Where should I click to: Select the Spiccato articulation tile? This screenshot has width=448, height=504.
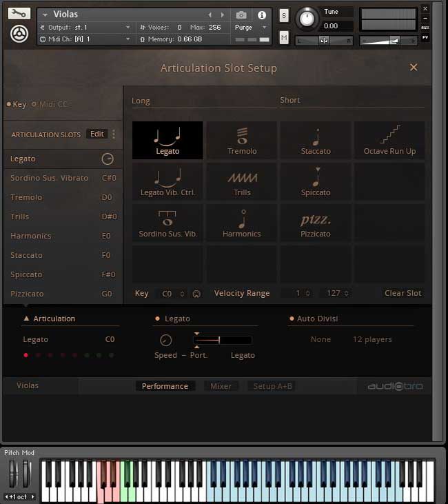[316, 181]
